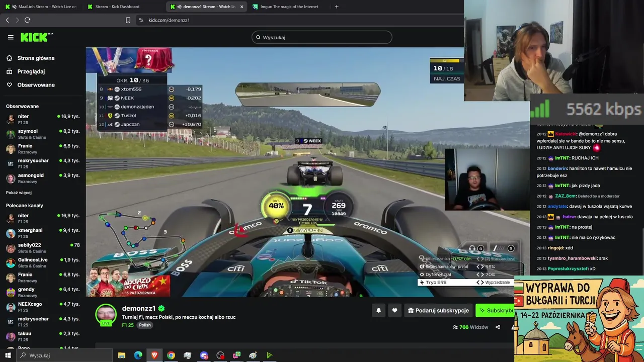The image size is (644, 362).
Task: Click the demonzz1 channel name
Action: (139, 308)
